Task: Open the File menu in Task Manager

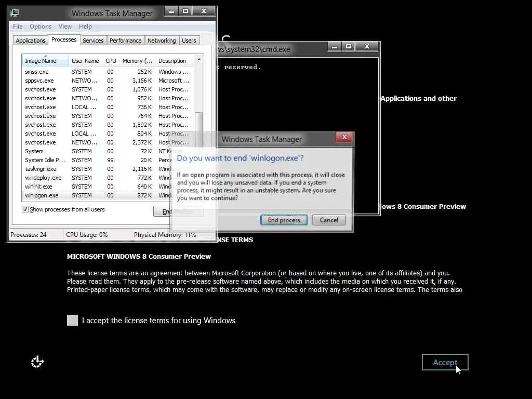Action: (x=18, y=26)
